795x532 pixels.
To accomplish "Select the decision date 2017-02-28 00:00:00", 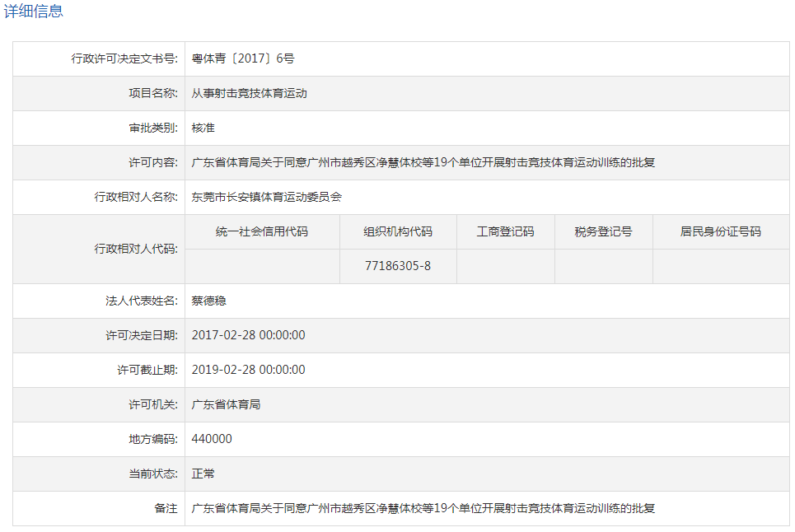I will (x=248, y=336).
